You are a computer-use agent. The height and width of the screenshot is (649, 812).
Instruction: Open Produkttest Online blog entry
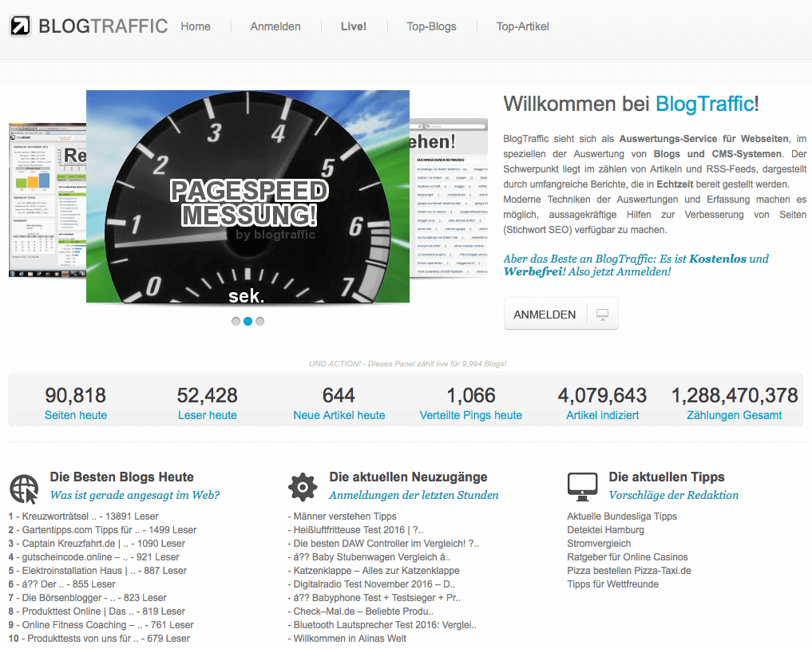click(97, 611)
